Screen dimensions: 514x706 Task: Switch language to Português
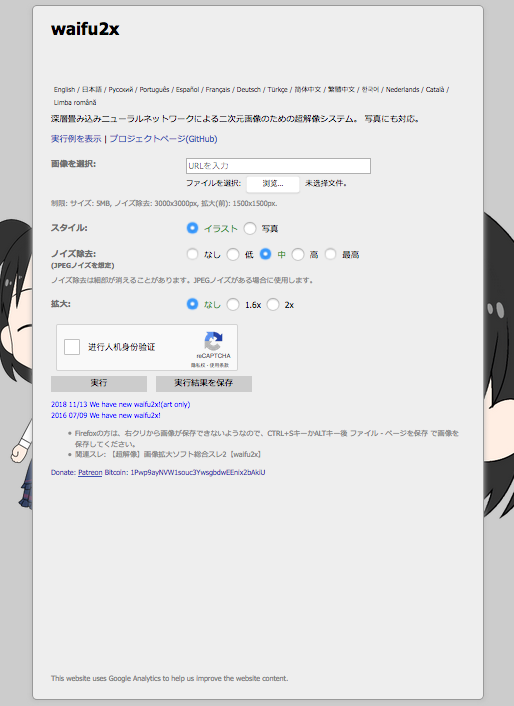[x=154, y=90]
